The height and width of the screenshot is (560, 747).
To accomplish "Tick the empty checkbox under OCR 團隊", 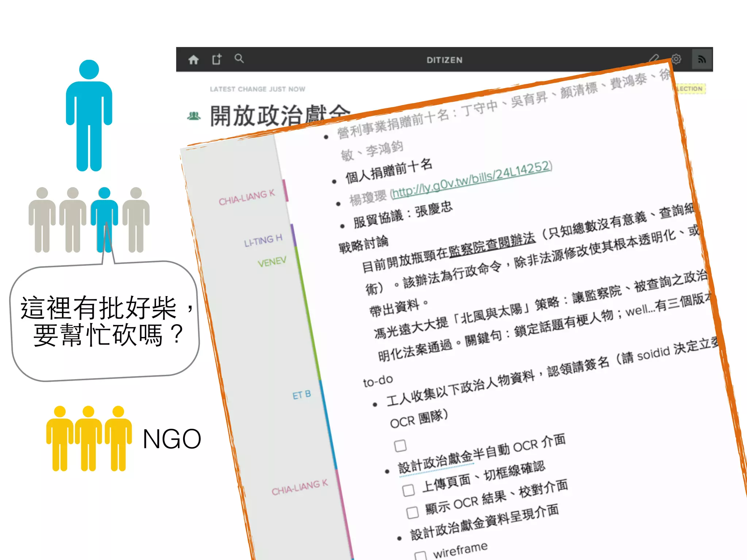I will (x=400, y=446).
